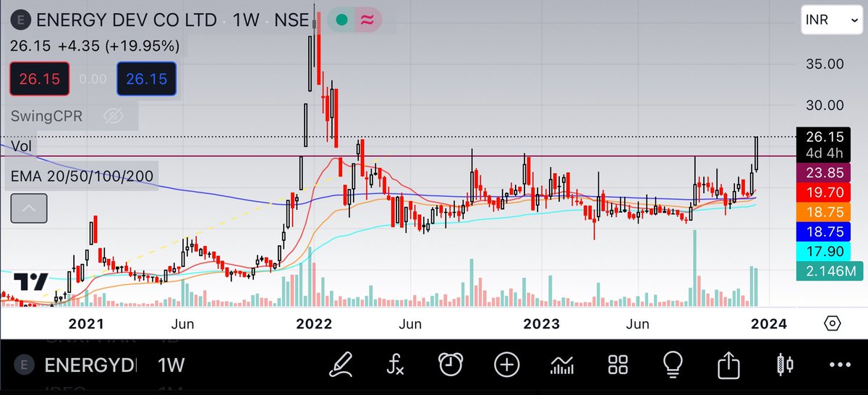Change the 1W interval in the bottom bar

(x=171, y=365)
